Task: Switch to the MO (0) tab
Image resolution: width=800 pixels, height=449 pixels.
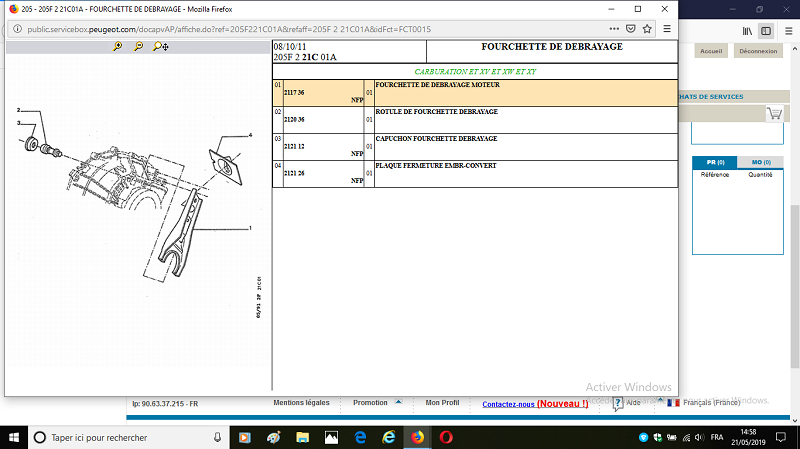Action: [761, 162]
